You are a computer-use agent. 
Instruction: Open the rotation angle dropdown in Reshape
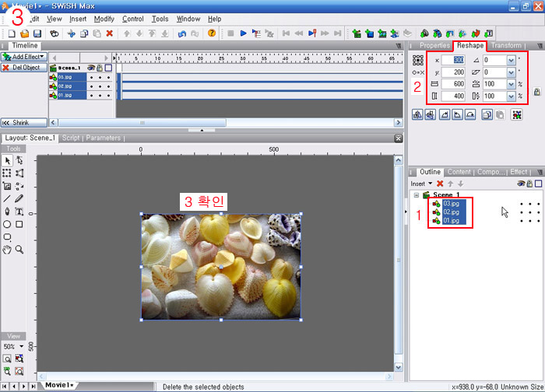(x=511, y=60)
